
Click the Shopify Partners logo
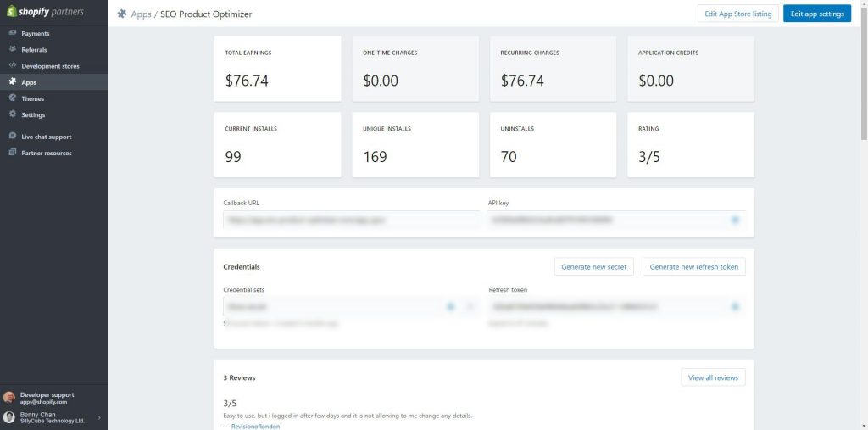click(x=45, y=12)
